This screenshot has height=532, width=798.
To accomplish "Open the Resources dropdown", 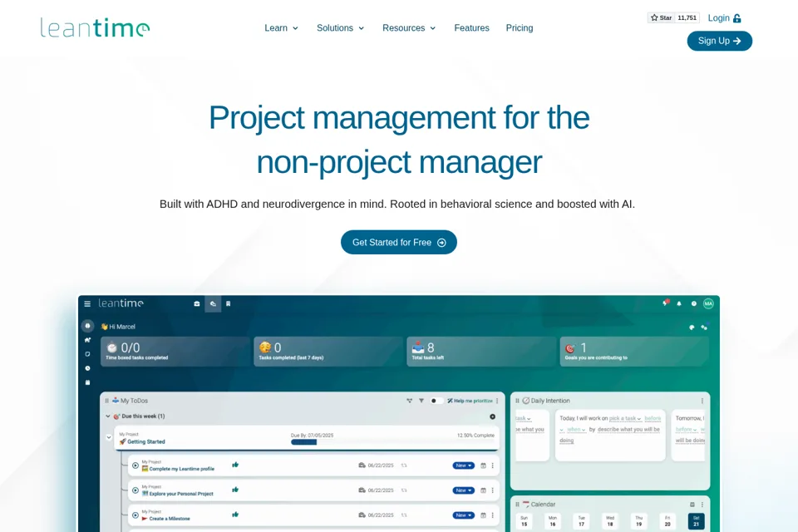I will coord(409,28).
